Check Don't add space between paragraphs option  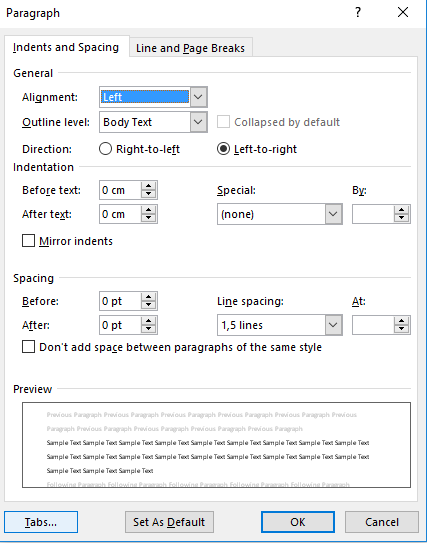click(x=28, y=347)
